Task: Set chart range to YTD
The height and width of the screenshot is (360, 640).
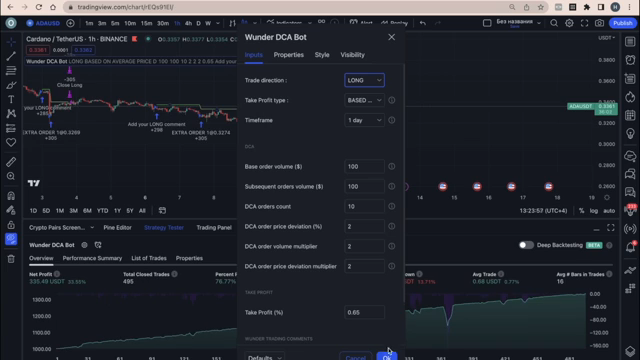Action: [x=102, y=211]
